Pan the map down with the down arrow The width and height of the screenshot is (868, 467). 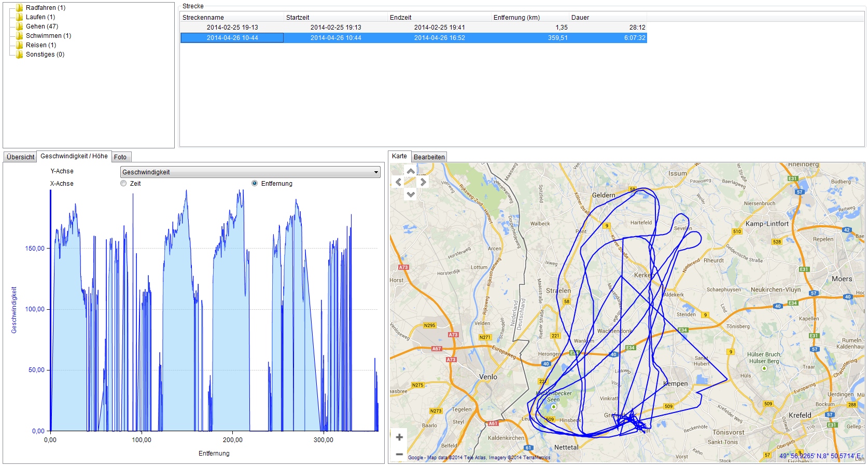[411, 194]
